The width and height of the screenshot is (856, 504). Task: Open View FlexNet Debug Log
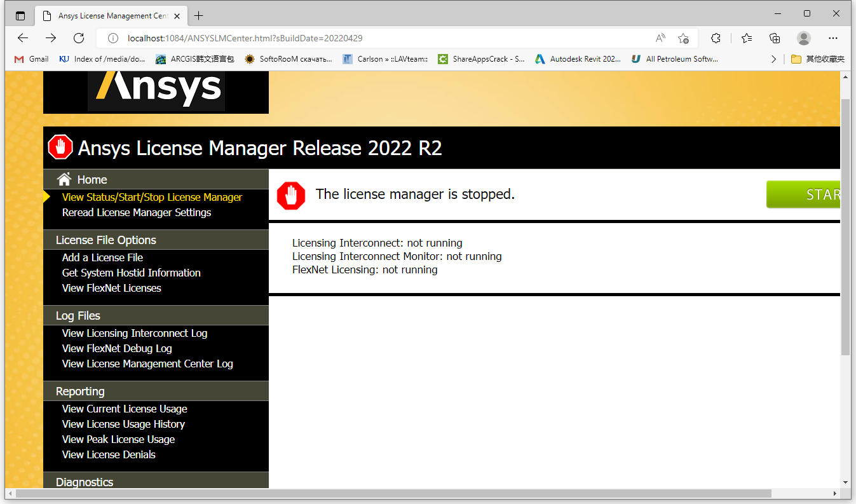coord(117,348)
